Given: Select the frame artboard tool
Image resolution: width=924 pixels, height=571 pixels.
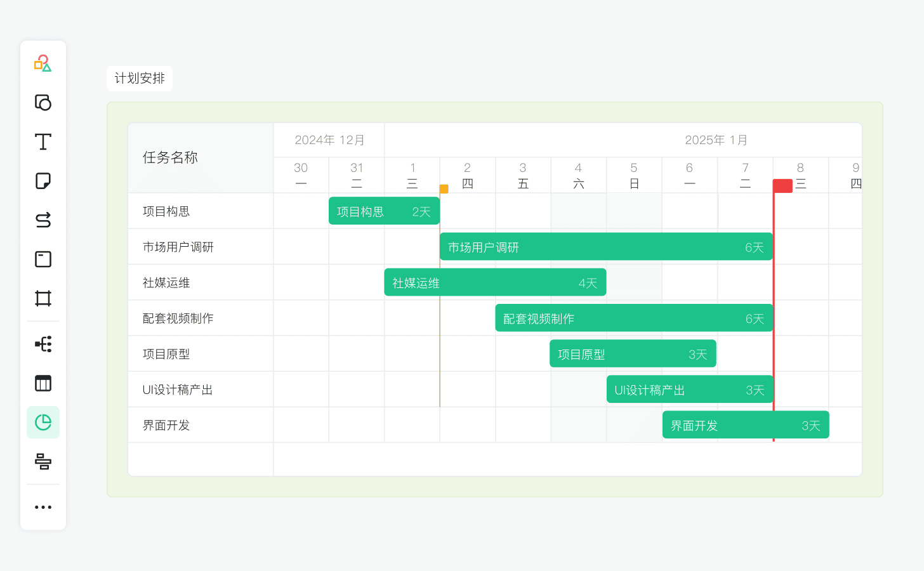Looking at the screenshot, I should (43, 299).
